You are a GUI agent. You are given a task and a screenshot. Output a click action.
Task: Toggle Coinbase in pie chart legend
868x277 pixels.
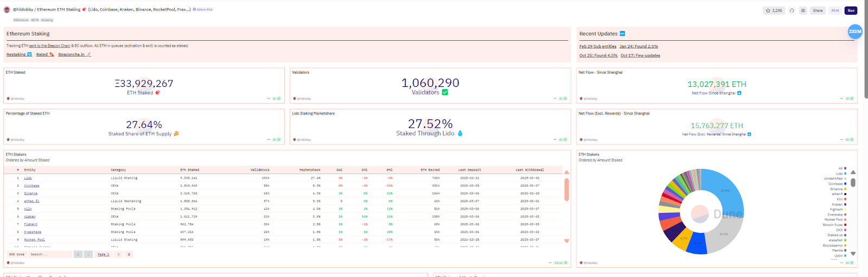pyautogui.click(x=837, y=184)
